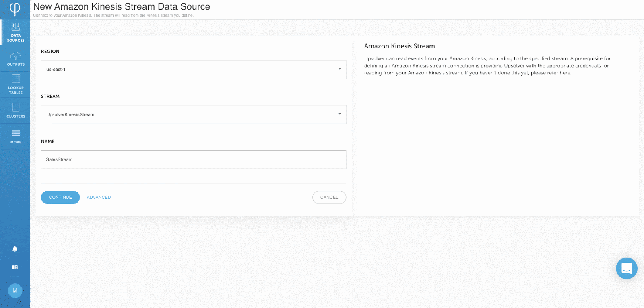The image size is (644, 308).
Task: Click the notifications bell icon
Action: pos(15,249)
